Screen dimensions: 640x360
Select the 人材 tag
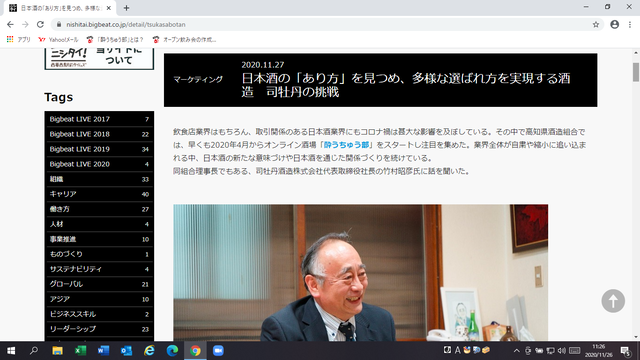click(x=99, y=224)
